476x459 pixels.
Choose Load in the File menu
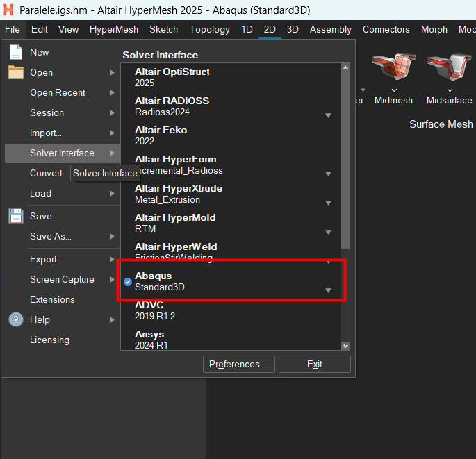pyautogui.click(x=63, y=193)
